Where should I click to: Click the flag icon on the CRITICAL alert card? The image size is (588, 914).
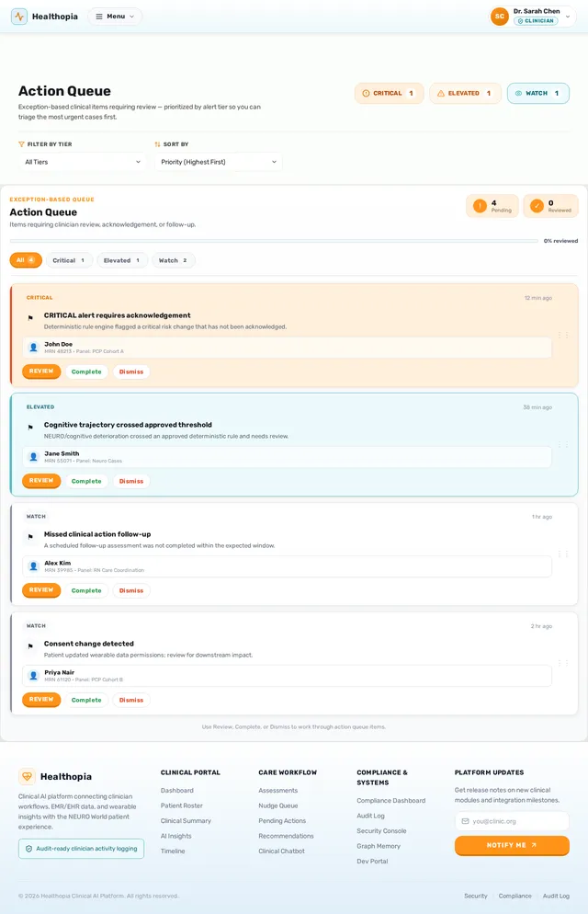click(x=30, y=317)
